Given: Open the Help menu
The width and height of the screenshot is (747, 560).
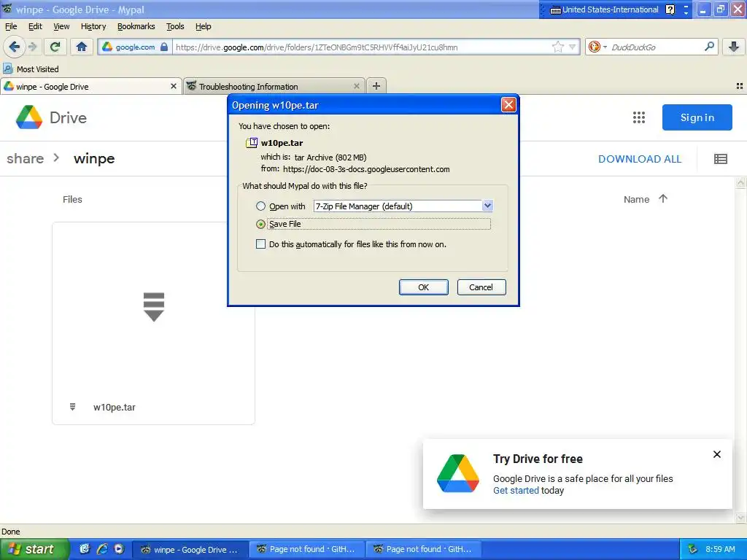Looking at the screenshot, I should click(204, 26).
